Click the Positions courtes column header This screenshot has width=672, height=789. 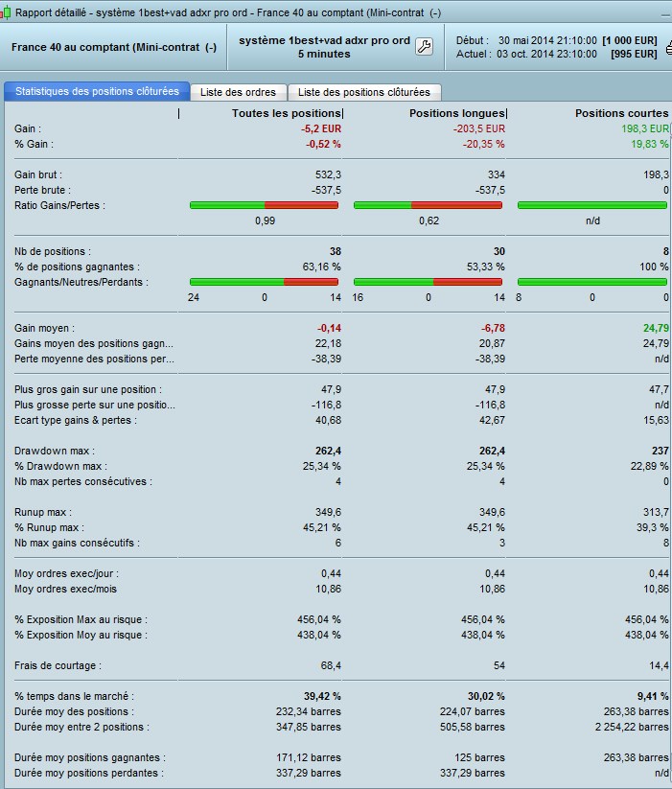click(622, 113)
